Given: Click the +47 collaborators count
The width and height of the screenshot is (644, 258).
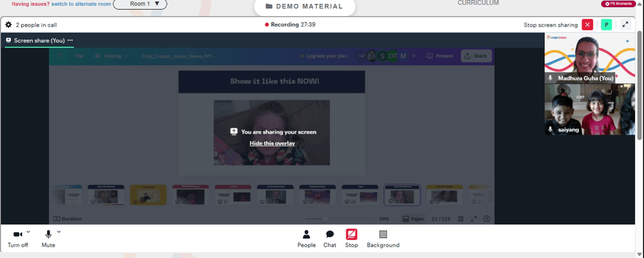Looking at the screenshot, I should click(361, 56).
